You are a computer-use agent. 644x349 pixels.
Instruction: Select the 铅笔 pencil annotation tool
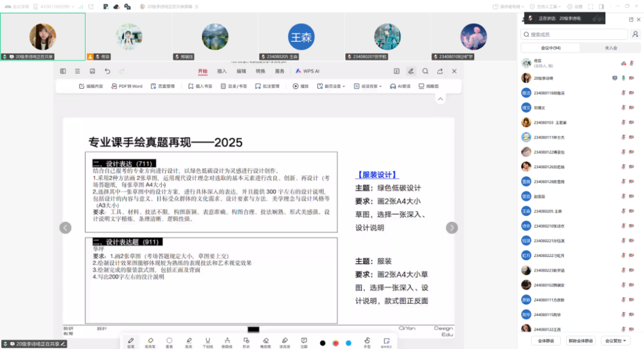pos(131,341)
